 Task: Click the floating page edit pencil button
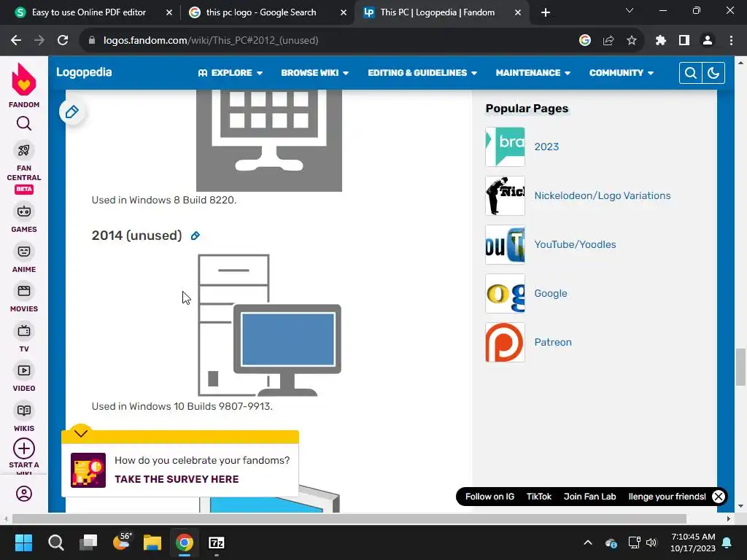pyautogui.click(x=72, y=112)
